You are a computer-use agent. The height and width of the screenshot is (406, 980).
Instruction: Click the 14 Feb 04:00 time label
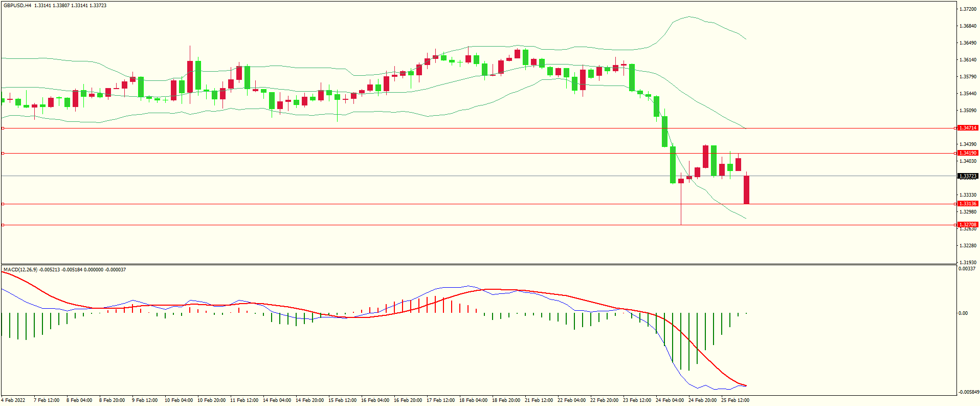tap(277, 400)
